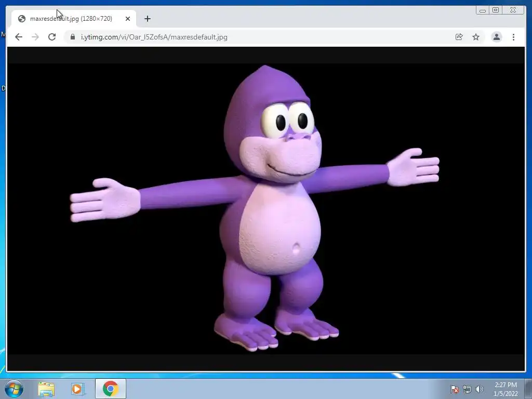Open the volume speaker tray icon

tap(479, 389)
